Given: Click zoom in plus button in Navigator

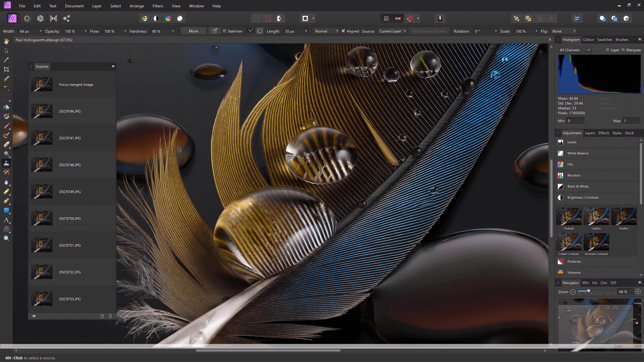Looking at the screenshot, I should (x=638, y=292).
